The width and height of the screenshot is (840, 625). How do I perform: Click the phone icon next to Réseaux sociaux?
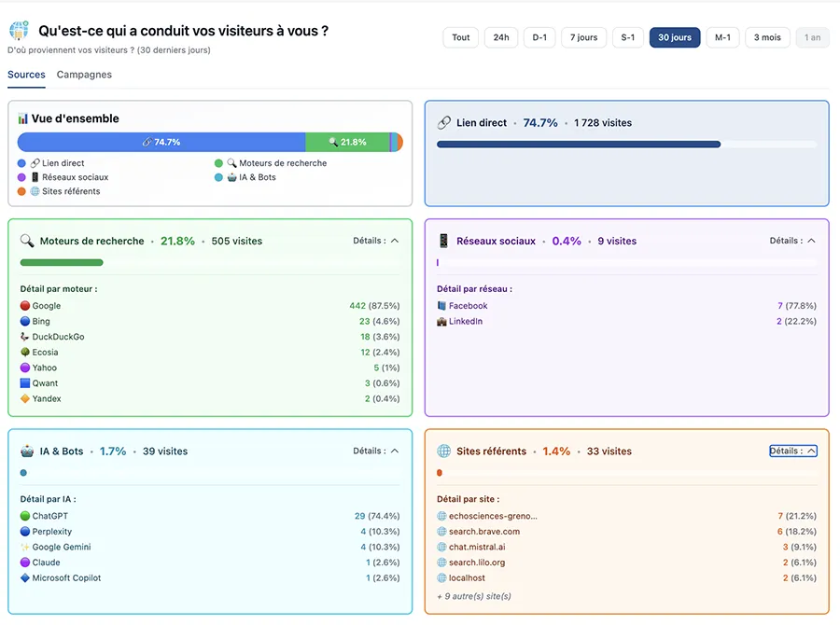pos(444,241)
